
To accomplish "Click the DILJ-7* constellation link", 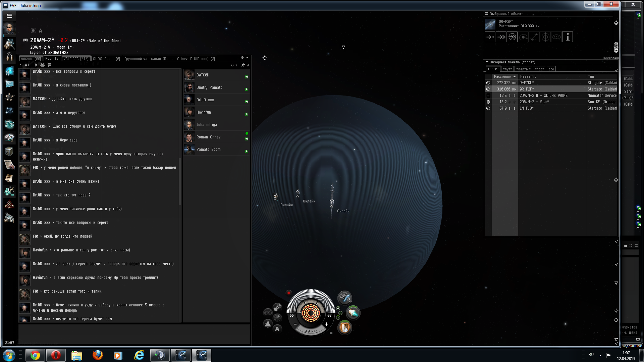I will coord(78,41).
